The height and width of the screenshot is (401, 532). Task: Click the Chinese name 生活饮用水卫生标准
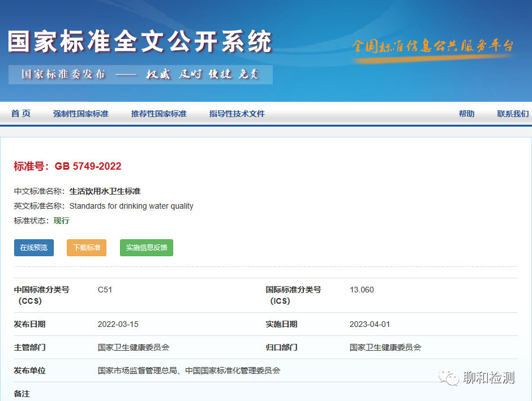(105, 191)
